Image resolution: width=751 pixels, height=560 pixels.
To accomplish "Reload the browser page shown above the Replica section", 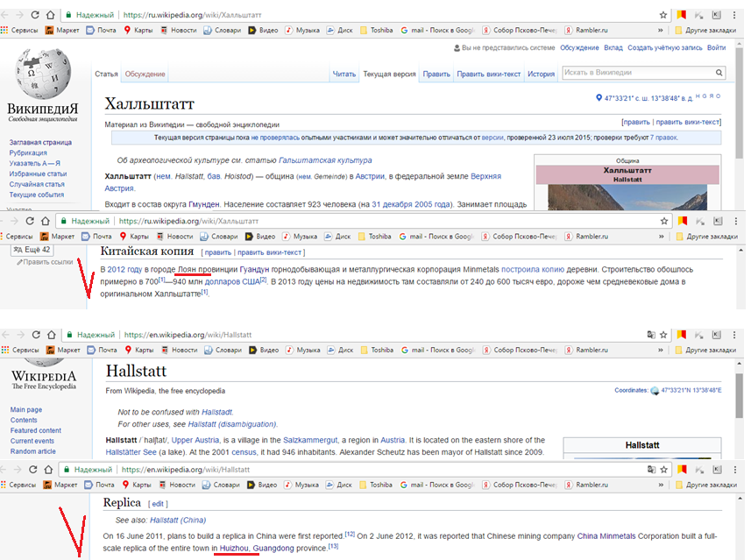I will click(x=33, y=470).
